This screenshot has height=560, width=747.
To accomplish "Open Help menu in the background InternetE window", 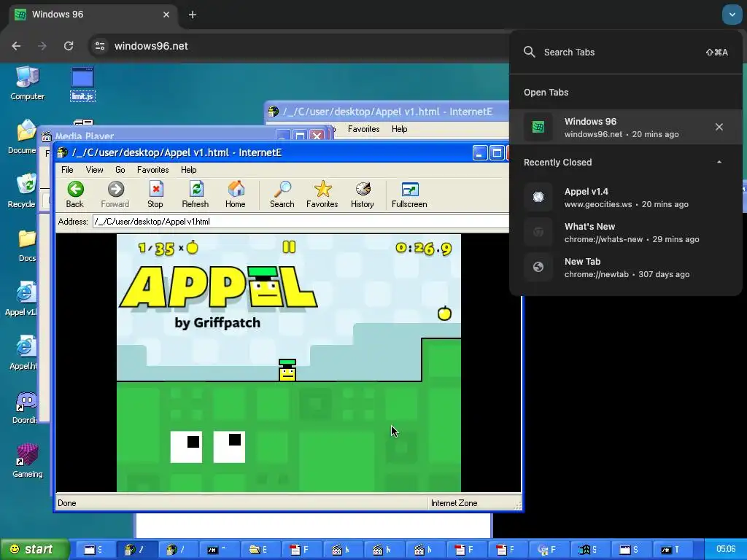I will (399, 129).
